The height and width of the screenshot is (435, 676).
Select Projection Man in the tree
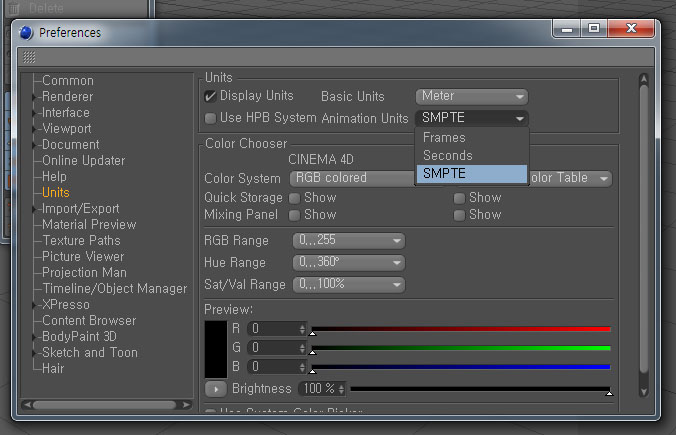[x=84, y=272]
